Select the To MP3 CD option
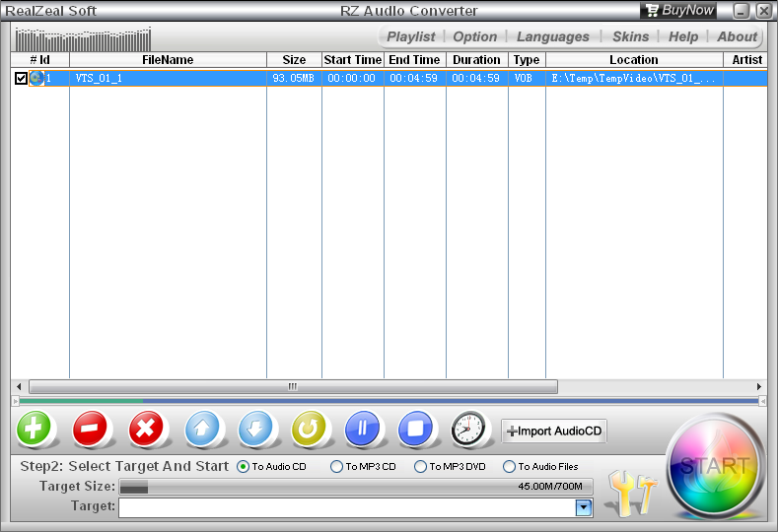This screenshot has width=778, height=532. [337, 467]
